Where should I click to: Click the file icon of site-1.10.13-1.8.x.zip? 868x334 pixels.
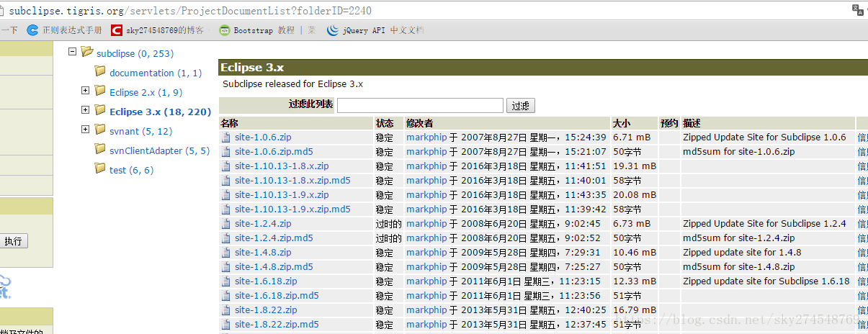(226, 166)
